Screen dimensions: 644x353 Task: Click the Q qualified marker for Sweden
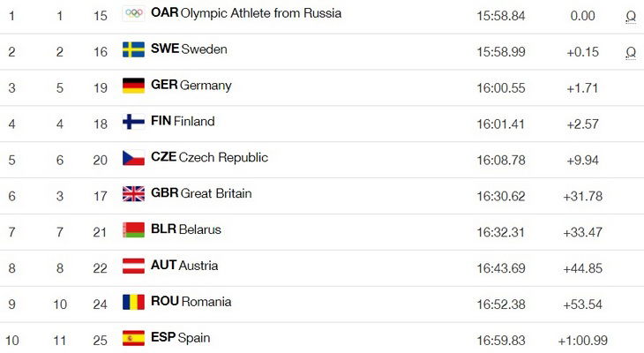click(x=631, y=53)
